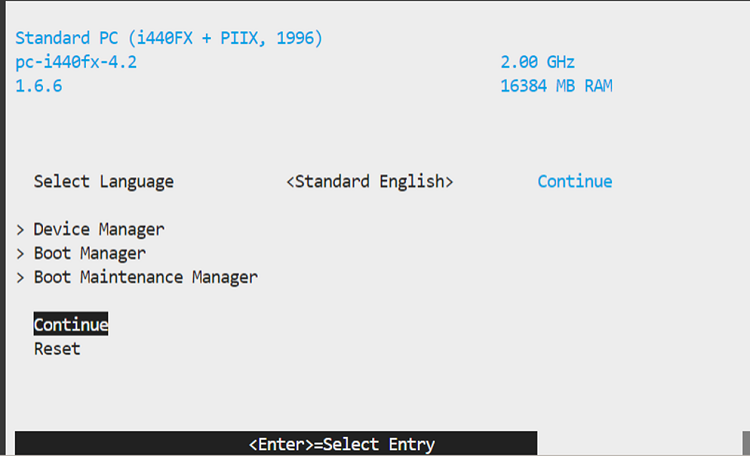
Task: Click the Standard PC i440FX title text
Action: (168, 39)
